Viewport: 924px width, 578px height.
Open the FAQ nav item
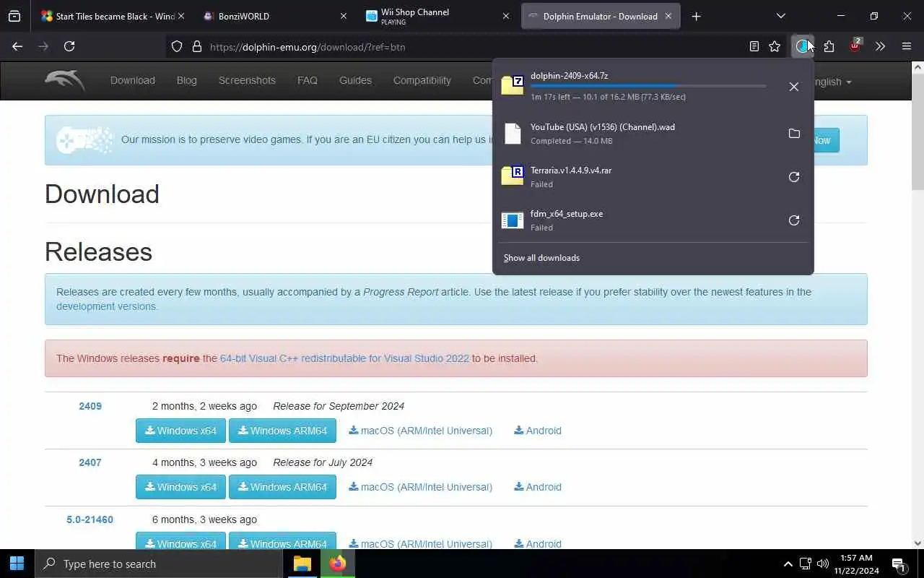308,80
